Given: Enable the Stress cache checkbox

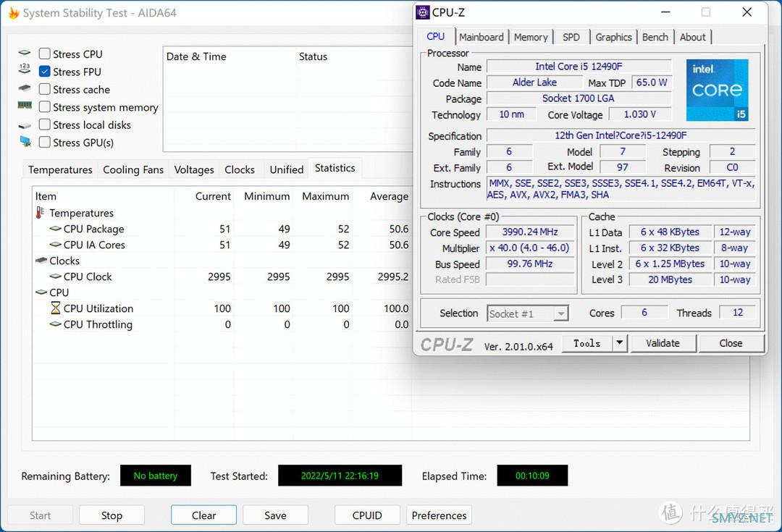Looking at the screenshot, I should 44,89.
